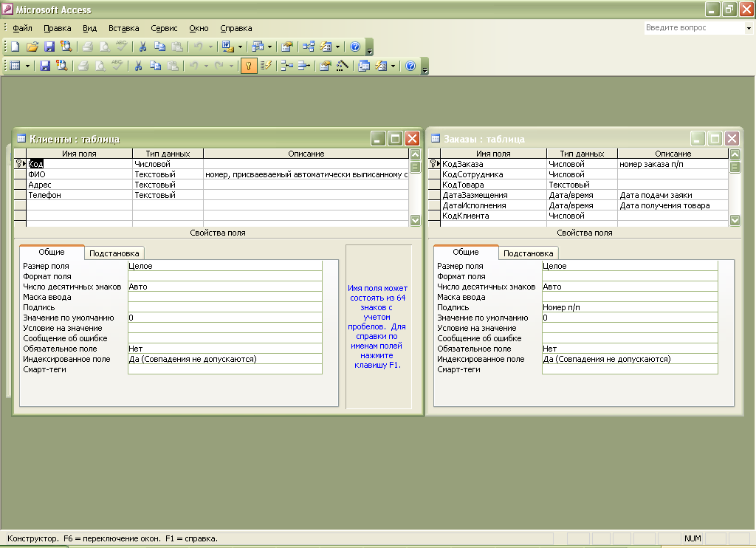Click the Analyze table icon
Viewport: 756px width, 548px height.
pyautogui.click(x=258, y=47)
